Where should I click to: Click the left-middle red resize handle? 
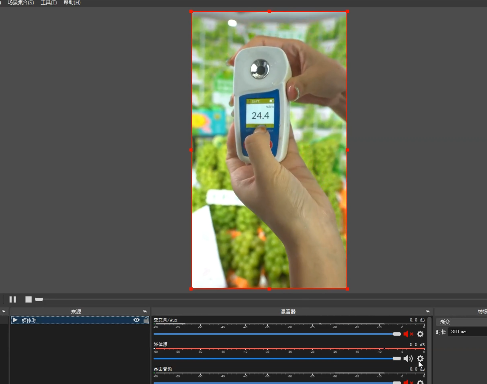click(x=191, y=150)
